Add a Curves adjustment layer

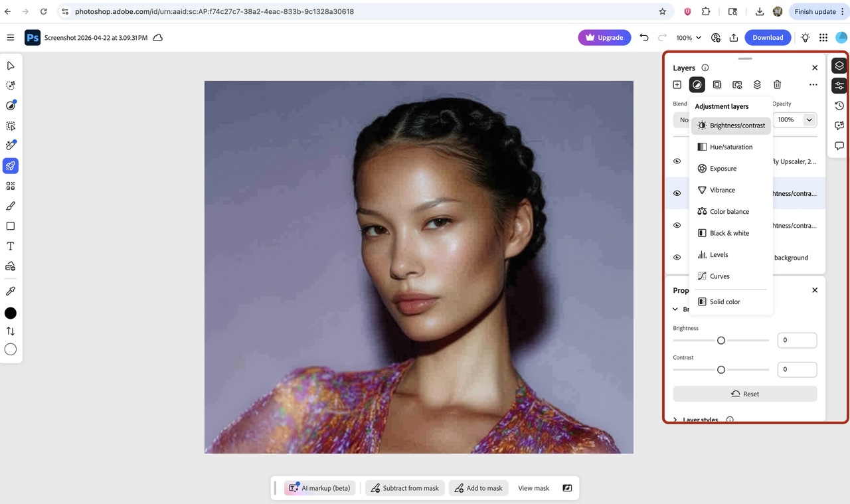pyautogui.click(x=731, y=276)
